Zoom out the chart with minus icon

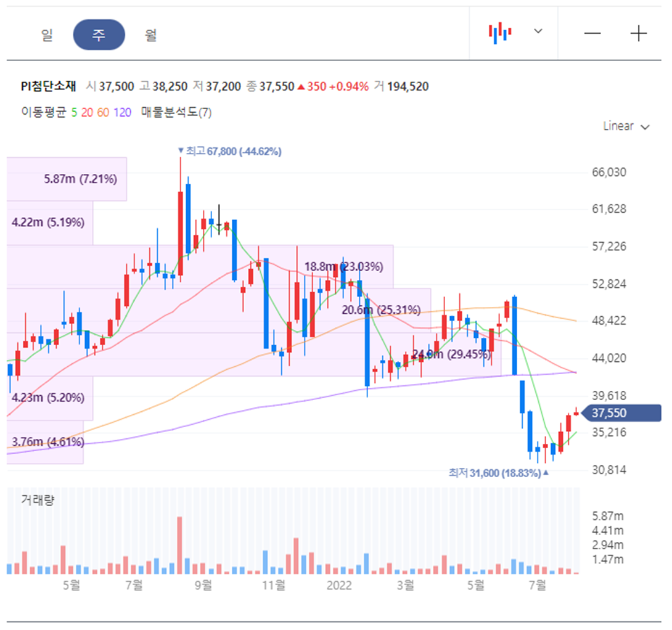click(592, 33)
